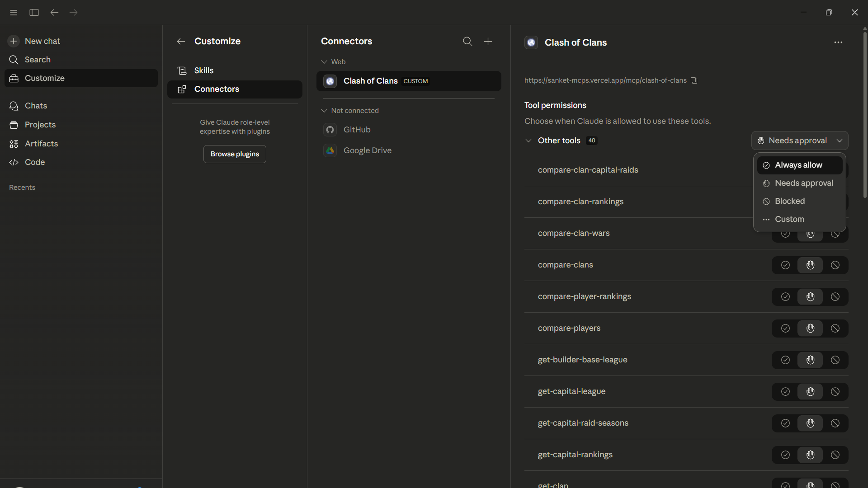Set compare-clans to always allow

coord(785,265)
